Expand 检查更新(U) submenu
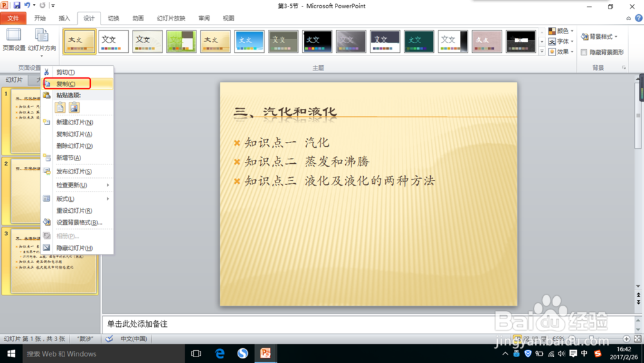 point(77,185)
